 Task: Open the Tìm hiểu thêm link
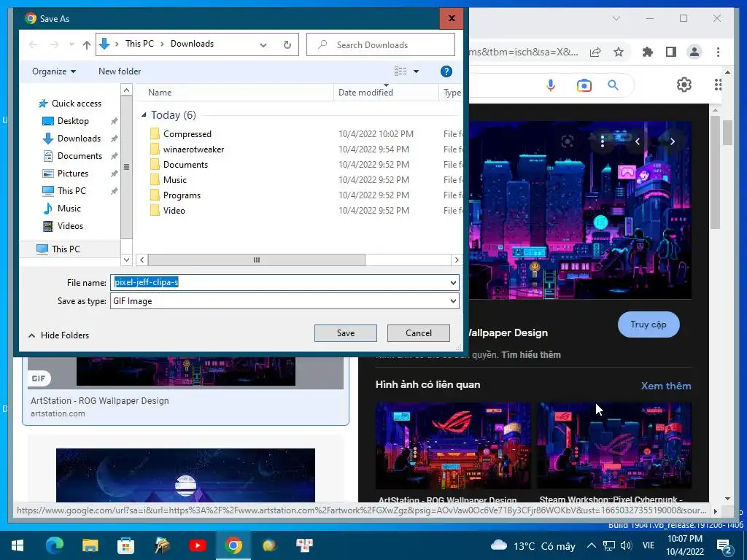tap(531, 355)
